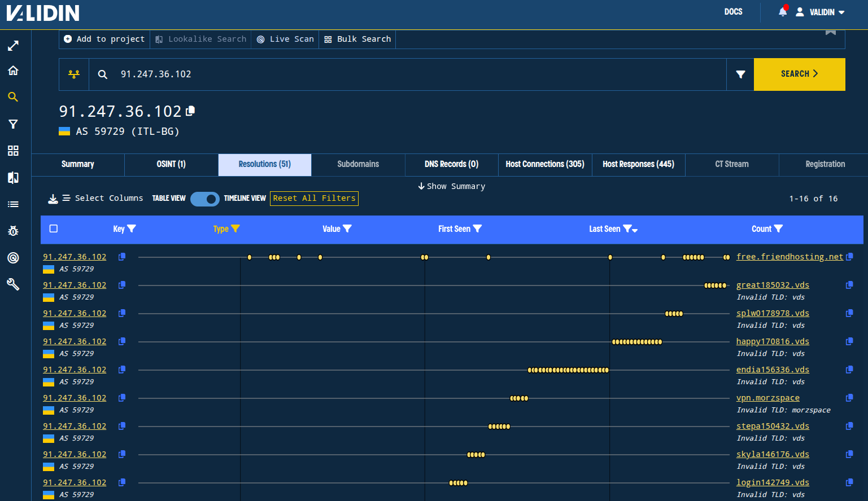Switch to OSINT (1) tab
The width and height of the screenshot is (868, 501).
pyautogui.click(x=171, y=164)
